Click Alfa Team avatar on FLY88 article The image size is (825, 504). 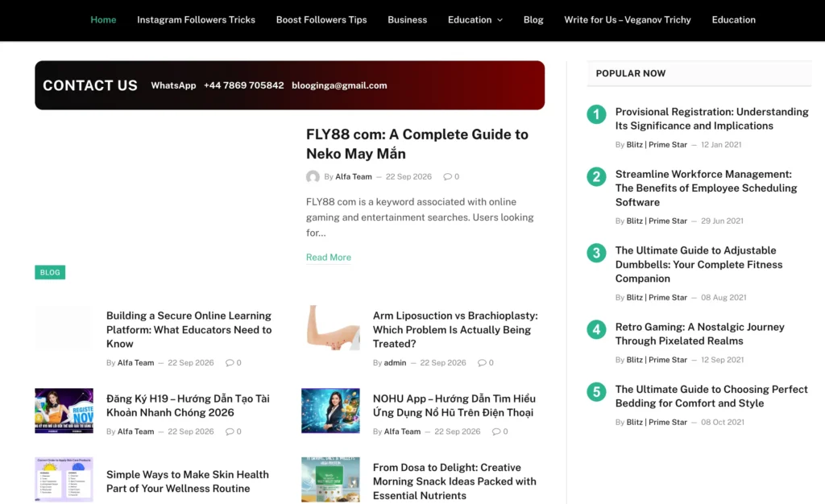point(313,176)
